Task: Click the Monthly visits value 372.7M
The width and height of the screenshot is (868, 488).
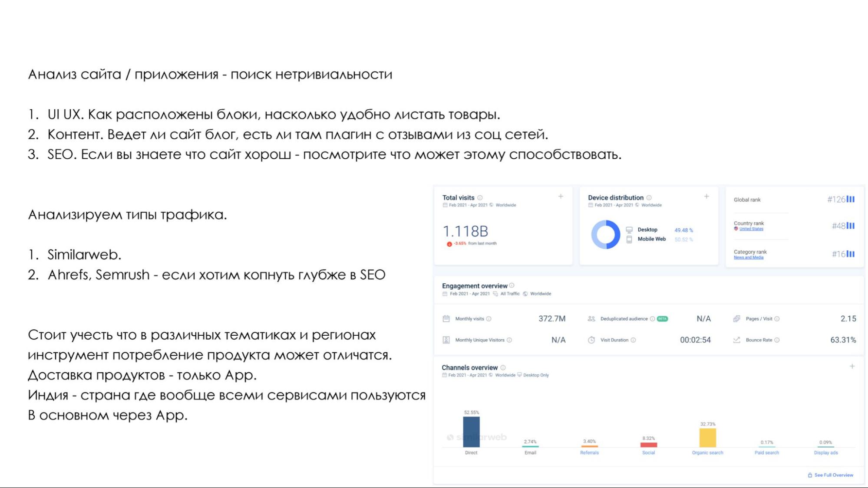Action: click(552, 319)
